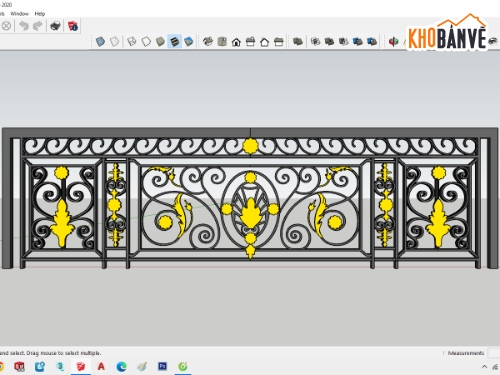Open the Window menu
Screen dimensions: 500x375
click(20, 14)
